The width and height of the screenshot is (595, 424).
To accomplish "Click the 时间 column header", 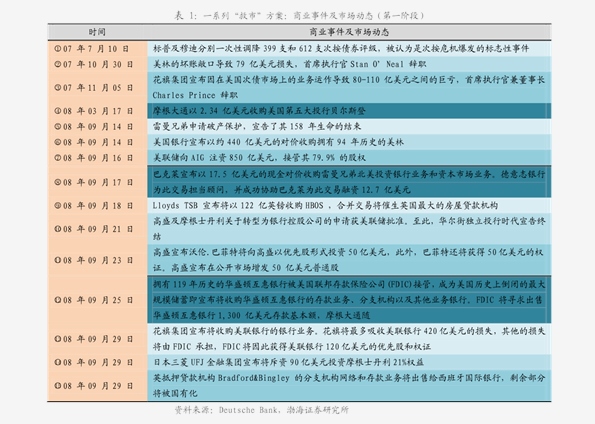I will pyautogui.click(x=97, y=32).
